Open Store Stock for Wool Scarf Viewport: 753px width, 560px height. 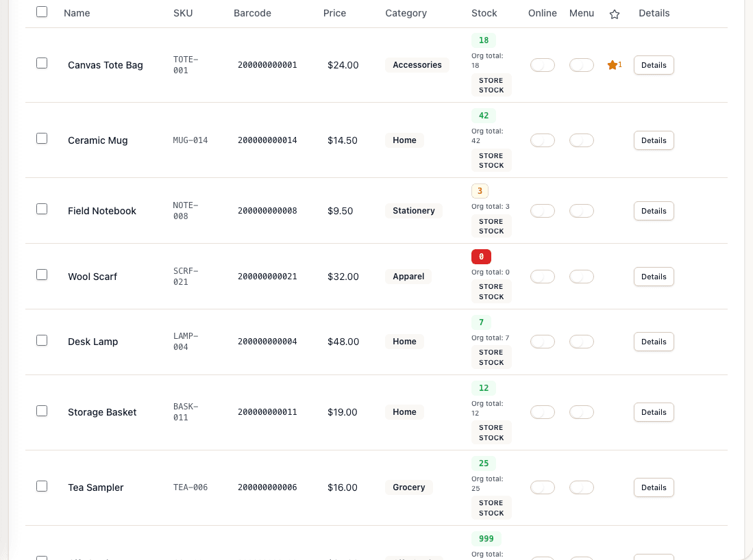pos(491,292)
